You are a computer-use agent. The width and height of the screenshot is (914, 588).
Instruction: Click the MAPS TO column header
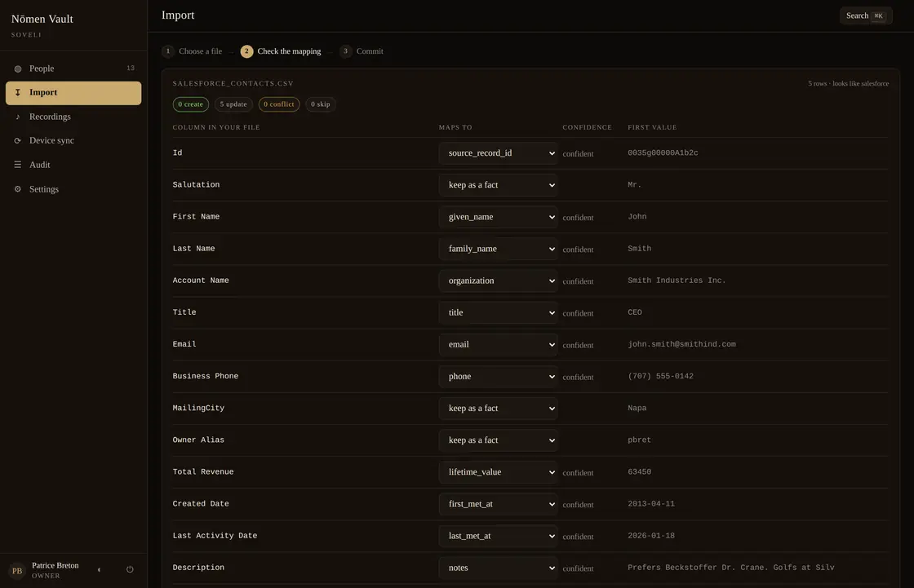(455, 127)
